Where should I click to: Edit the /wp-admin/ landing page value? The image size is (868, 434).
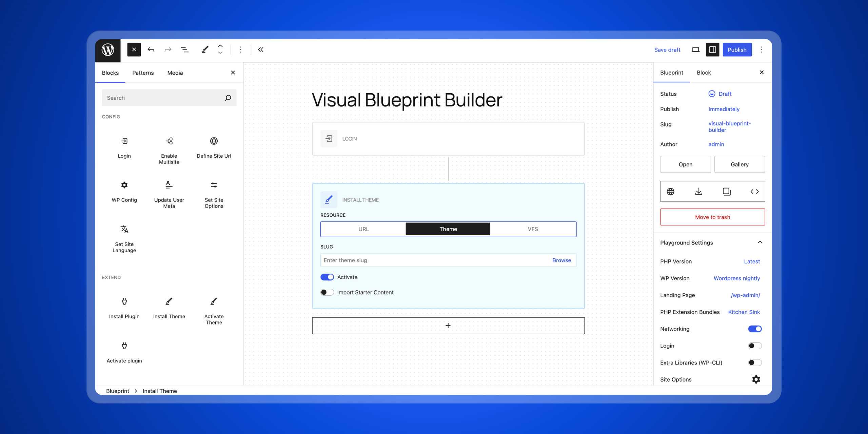pyautogui.click(x=745, y=295)
